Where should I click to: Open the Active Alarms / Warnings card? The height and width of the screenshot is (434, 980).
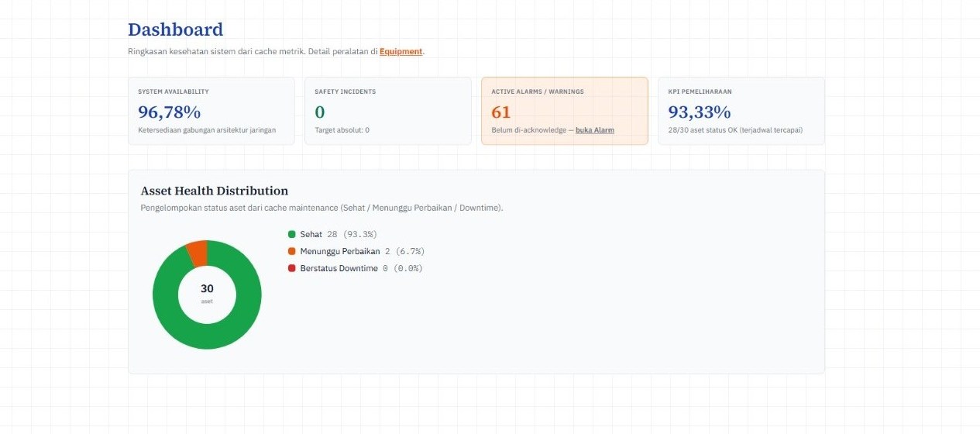click(x=565, y=111)
